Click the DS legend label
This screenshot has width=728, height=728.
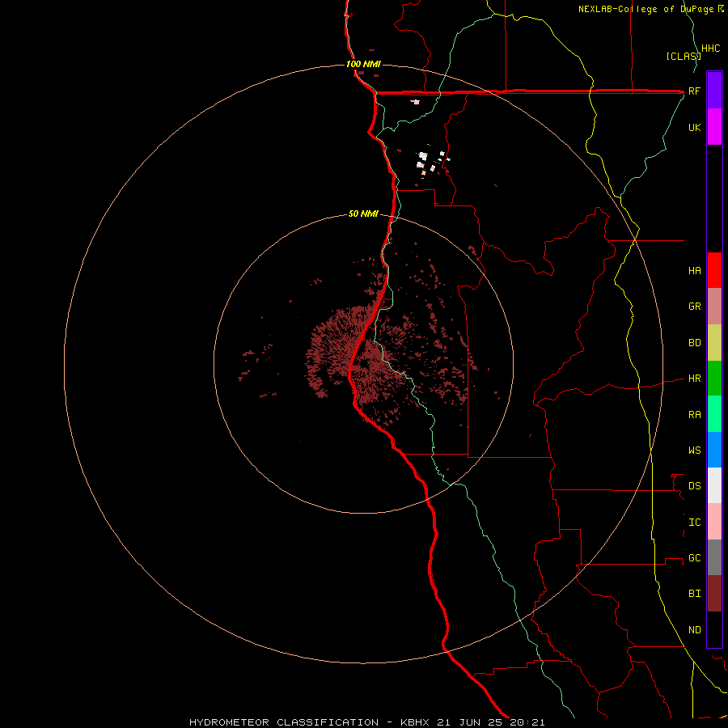[695, 486]
